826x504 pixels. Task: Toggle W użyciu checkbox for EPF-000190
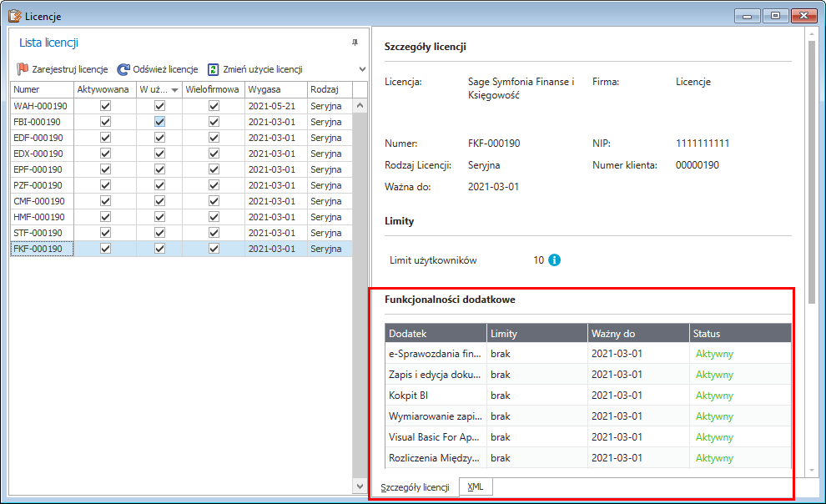point(159,169)
